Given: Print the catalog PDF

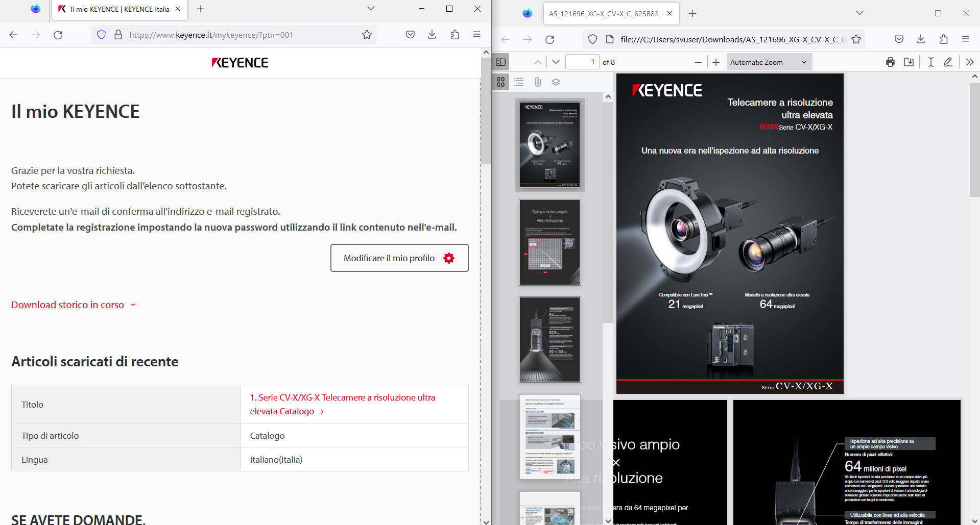Looking at the screenshot, I should coord(891,62).
